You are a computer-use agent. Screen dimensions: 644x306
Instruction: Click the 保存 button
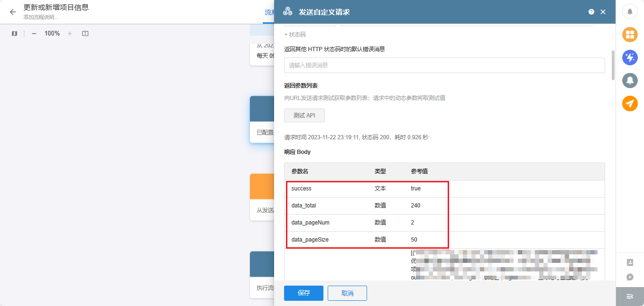click(x=304, y=293)
